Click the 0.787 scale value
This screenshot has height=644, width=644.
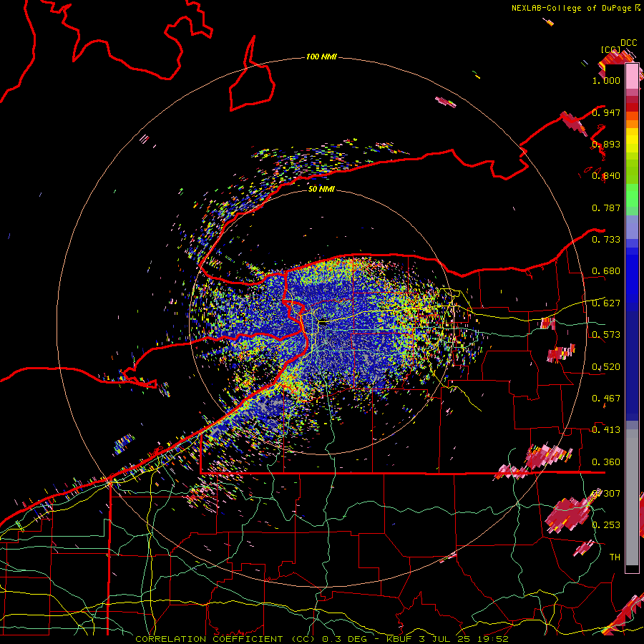click(x=606, y=208)
